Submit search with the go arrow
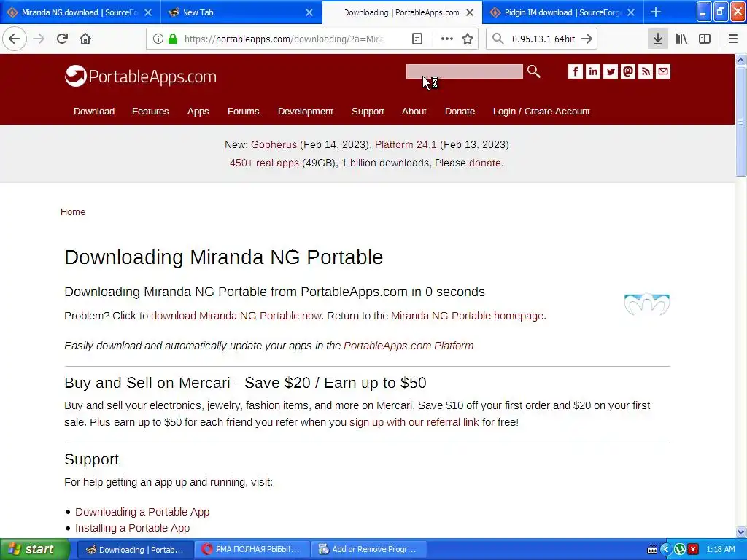Viewport: 747px width, 560px height. 587,39
